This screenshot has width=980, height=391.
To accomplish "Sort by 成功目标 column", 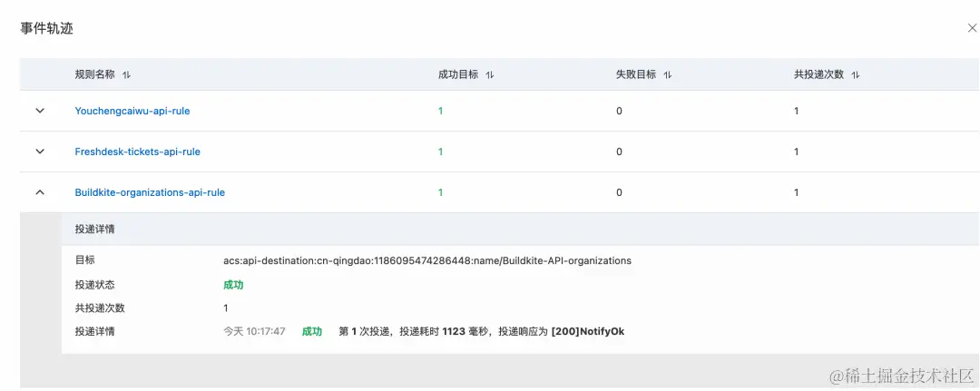I will point(490,74).
